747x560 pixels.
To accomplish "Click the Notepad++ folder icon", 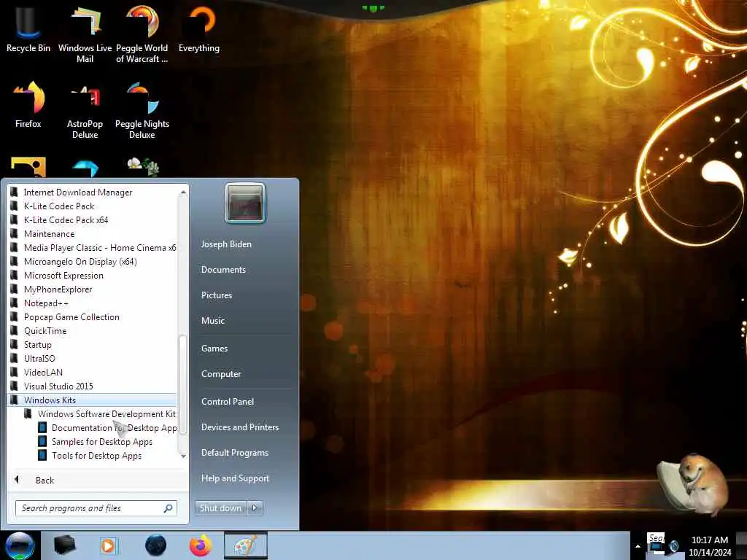I will [15, 303].
